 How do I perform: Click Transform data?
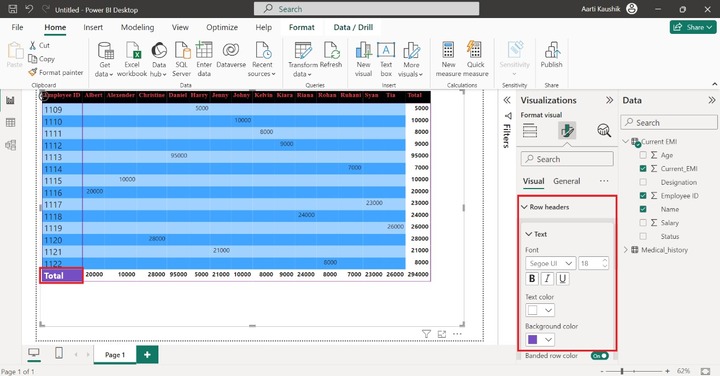303,59
